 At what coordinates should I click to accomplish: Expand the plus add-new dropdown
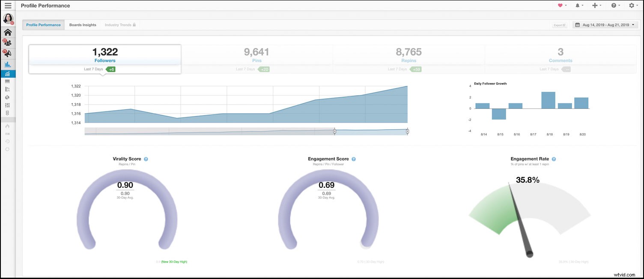pos(596,6)
